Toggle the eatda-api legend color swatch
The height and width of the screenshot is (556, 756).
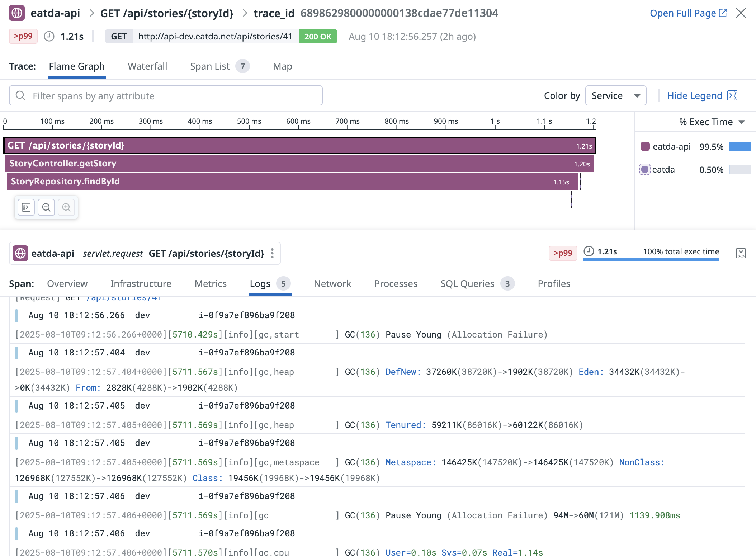645,146
